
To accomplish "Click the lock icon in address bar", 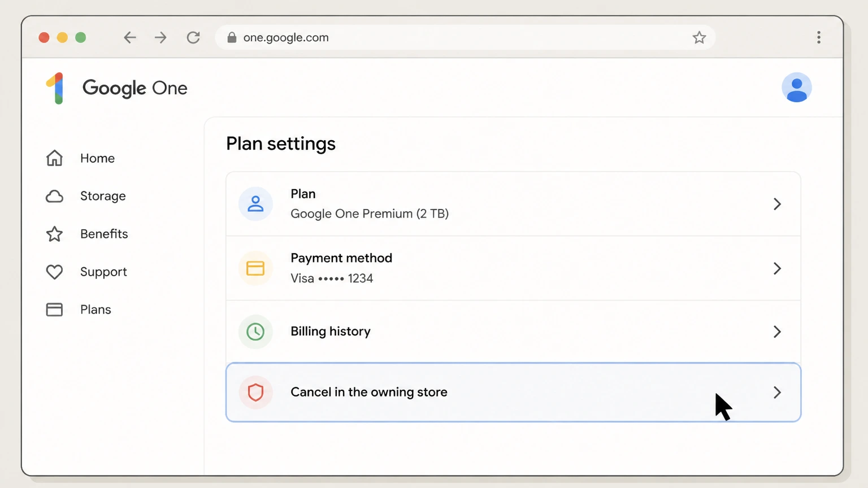I will (x=232, y=37).
